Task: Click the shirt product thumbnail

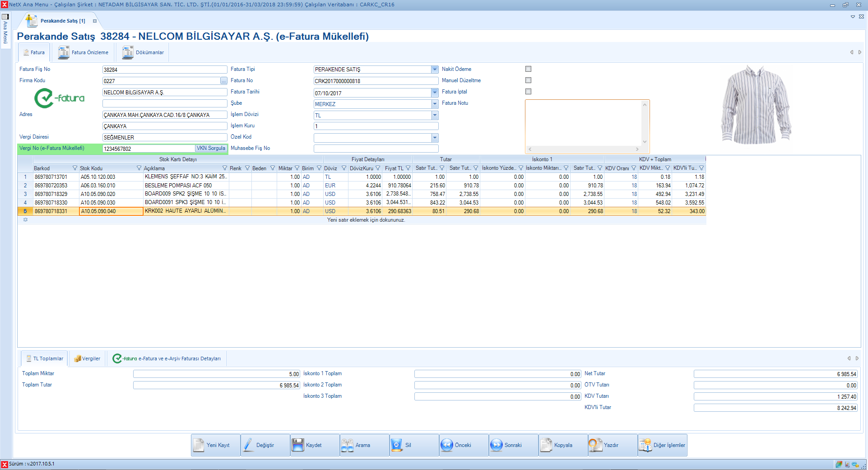Action: click(756, 105)
